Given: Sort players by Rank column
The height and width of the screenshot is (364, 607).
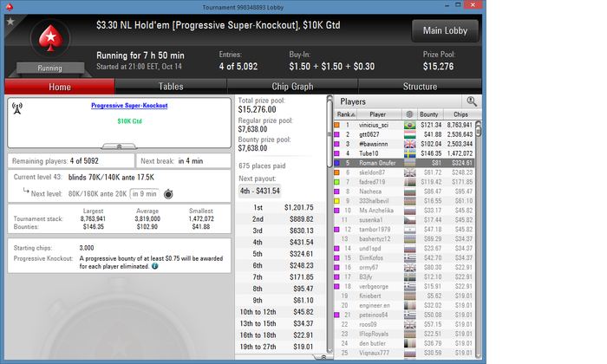Looking at the screenshot, I should 346,114.
